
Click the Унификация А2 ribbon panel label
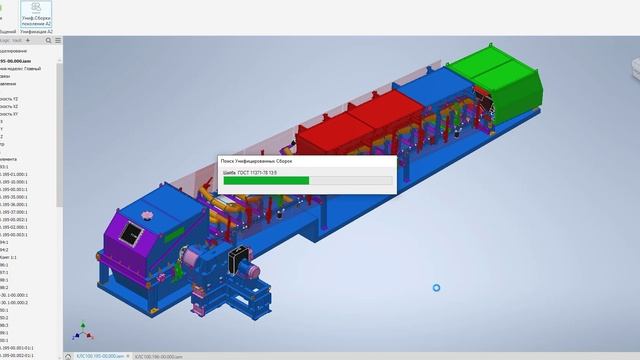point(36,31)
